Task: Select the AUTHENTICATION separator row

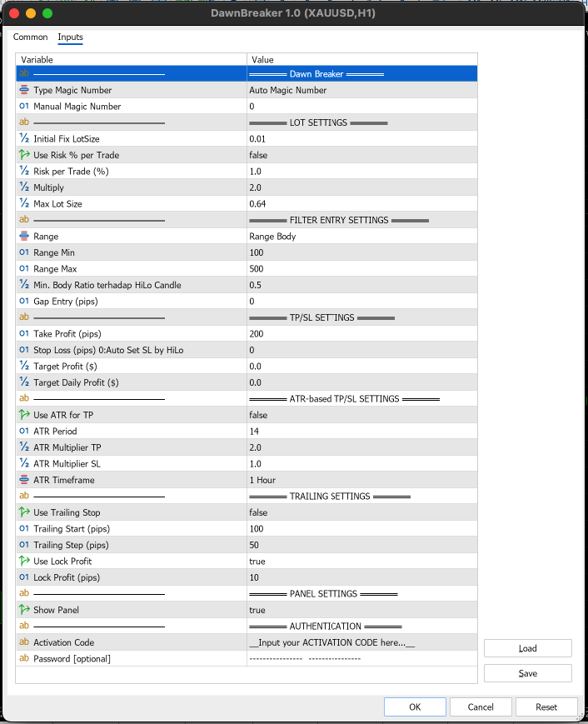Action: pyautogui.click(x=247, y=627)
